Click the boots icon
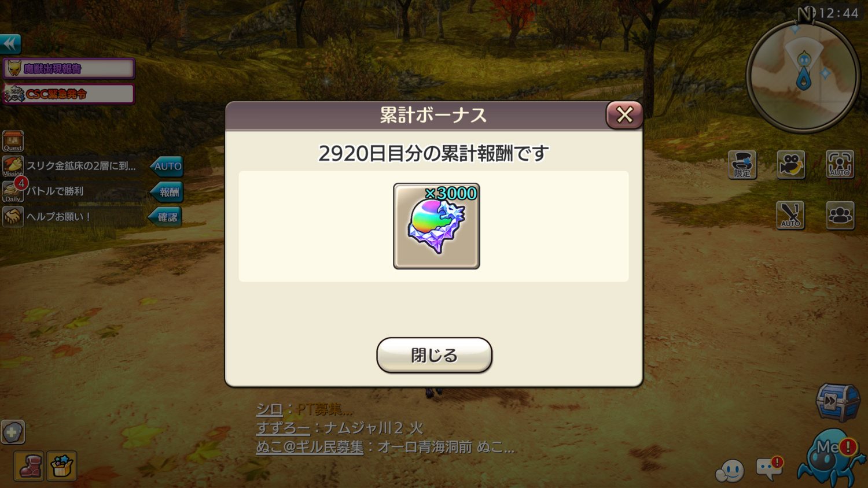 (x=29, y=466)
